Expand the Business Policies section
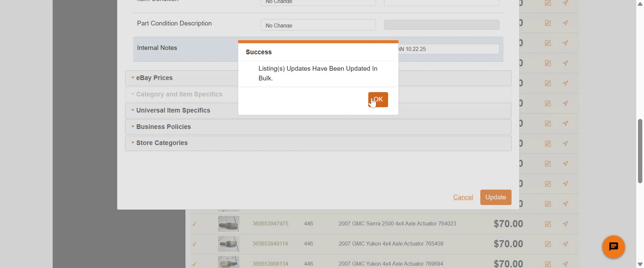The width and height of the screenshot is (644, 268). (x=318, y=127)
